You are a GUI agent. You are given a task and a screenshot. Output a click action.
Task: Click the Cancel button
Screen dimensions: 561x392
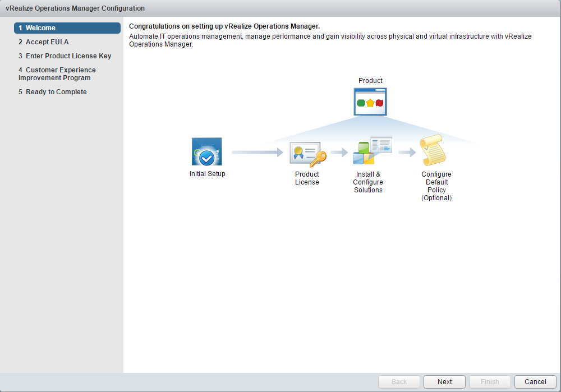click(x=535, y=382)
